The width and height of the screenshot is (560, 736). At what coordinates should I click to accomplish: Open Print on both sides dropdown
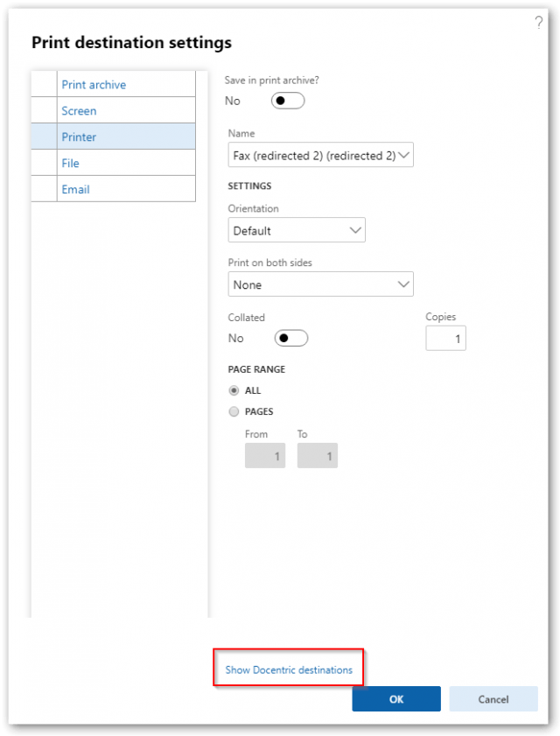point(320,284)
